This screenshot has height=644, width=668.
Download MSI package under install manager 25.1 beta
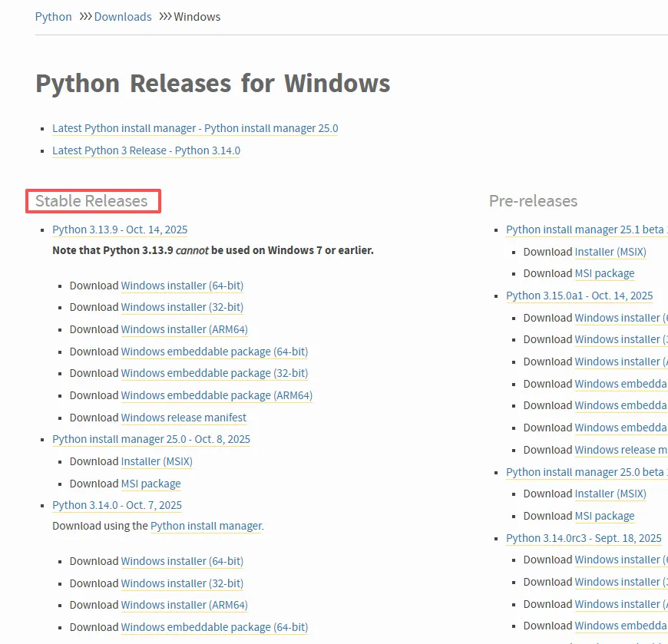coord(604,273)
